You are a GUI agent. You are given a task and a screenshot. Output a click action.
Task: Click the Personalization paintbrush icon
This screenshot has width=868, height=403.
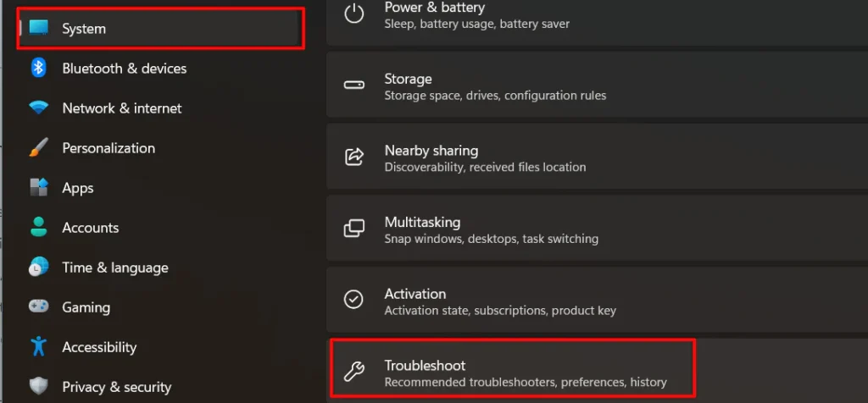tap(39, 147)
